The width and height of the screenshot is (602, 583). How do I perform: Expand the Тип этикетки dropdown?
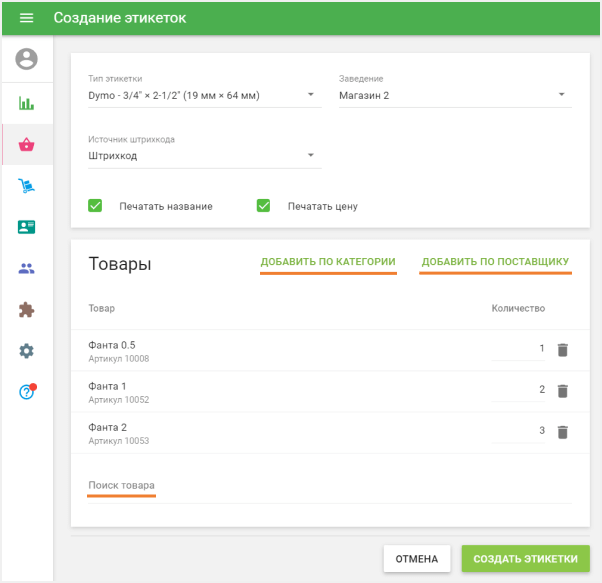tap(198, 96)
